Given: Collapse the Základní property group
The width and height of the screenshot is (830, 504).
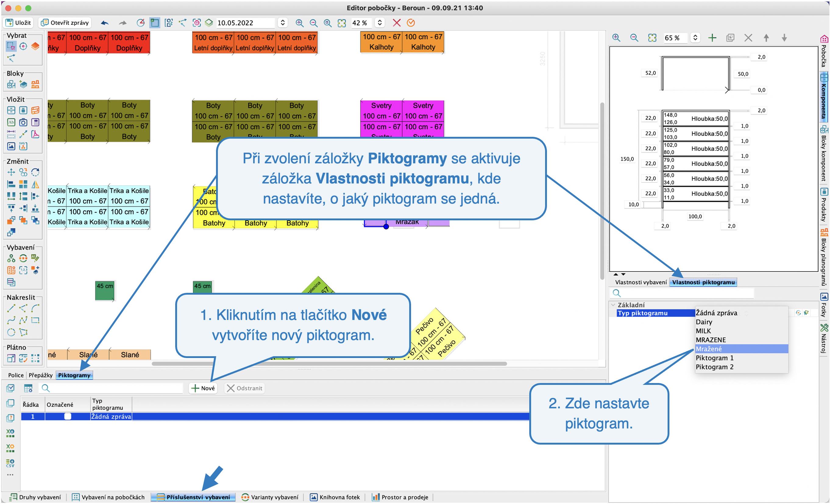Looking at the screenshot, I should [x=613, y=305].
